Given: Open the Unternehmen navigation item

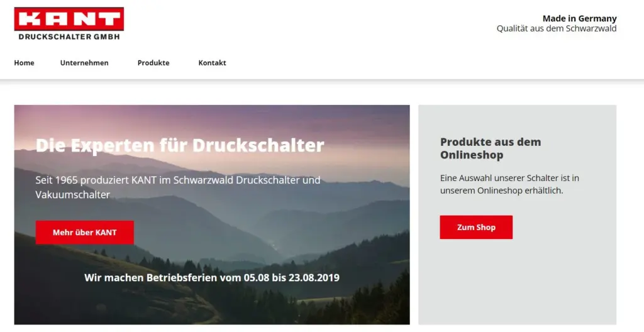Looking at the screenshot, I should tap(84, 63).
